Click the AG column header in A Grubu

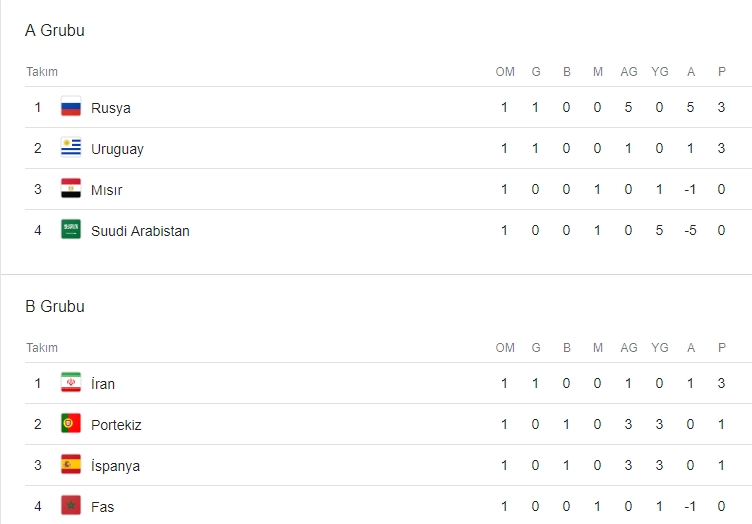(x=628, y=72)
